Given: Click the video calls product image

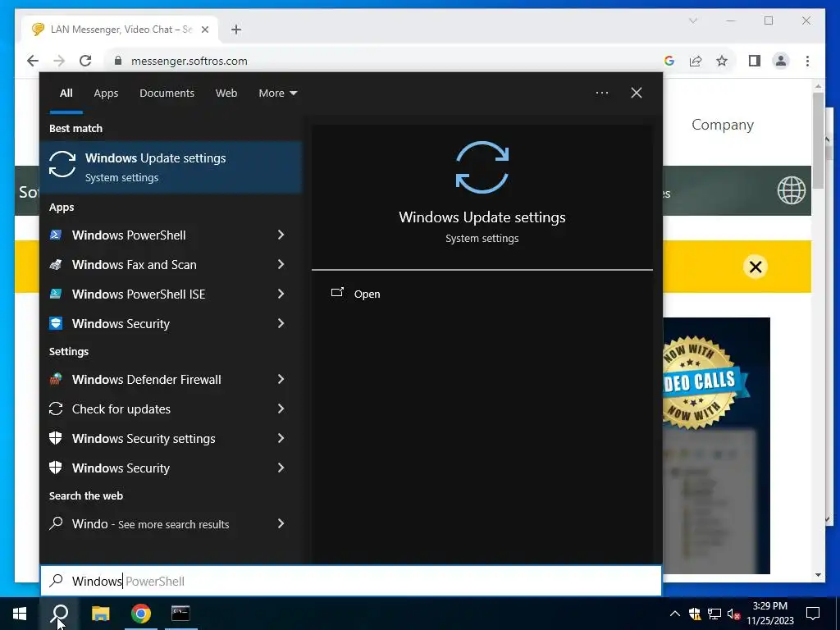Looking at the screenshot, I should pos(716,445).
